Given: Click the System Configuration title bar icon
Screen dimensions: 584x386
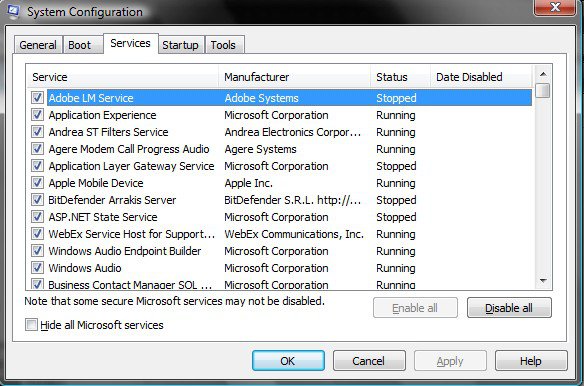Looking at the screenshot, I should (13, 12).
